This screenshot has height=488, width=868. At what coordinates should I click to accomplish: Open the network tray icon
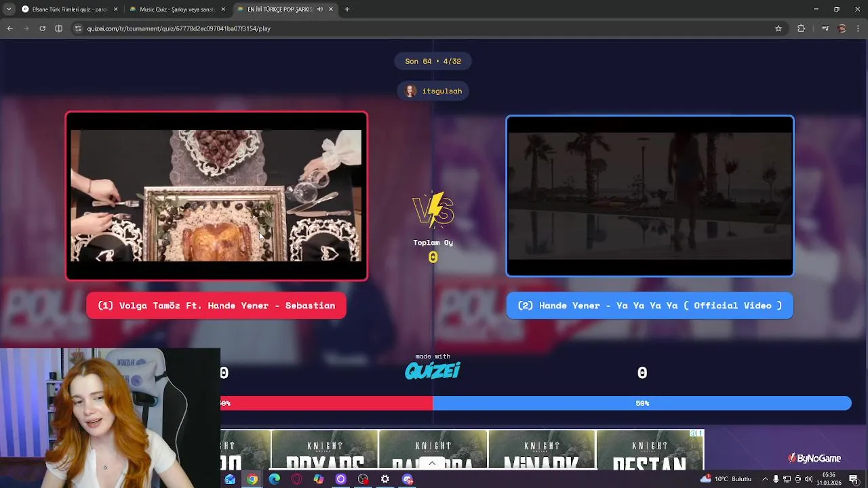(787, 479)
